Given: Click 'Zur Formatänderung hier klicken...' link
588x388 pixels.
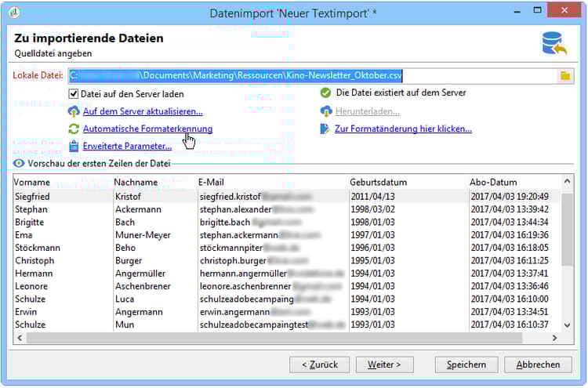Looking at the screenshot, I should (x=403, y=129).
